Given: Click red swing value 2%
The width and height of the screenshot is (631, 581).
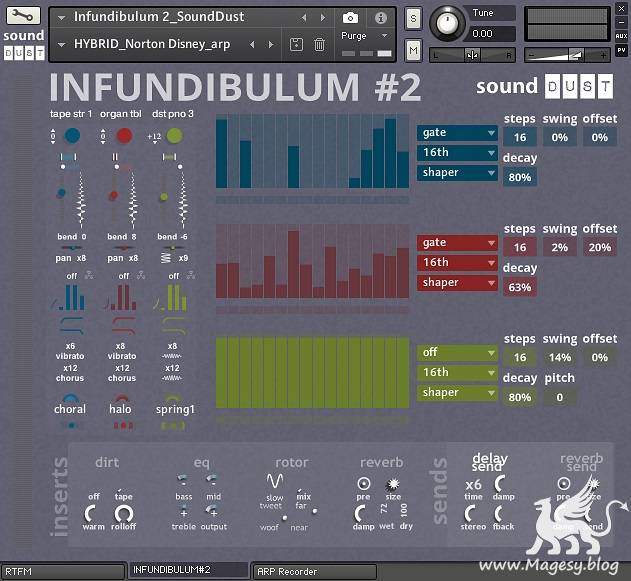Looking at the screenshot, I should pos(559,247).
